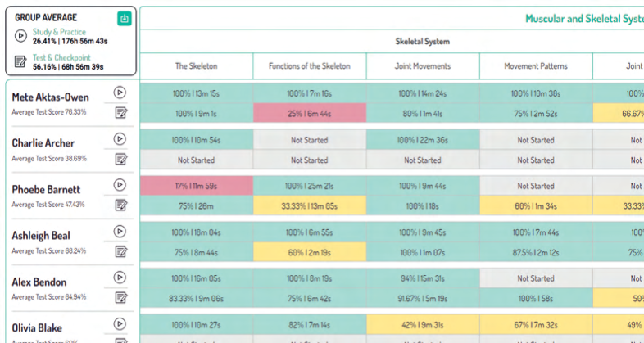Click Olivia Blake's study play icon
This screenshot has width=644, height=343.
120,324
